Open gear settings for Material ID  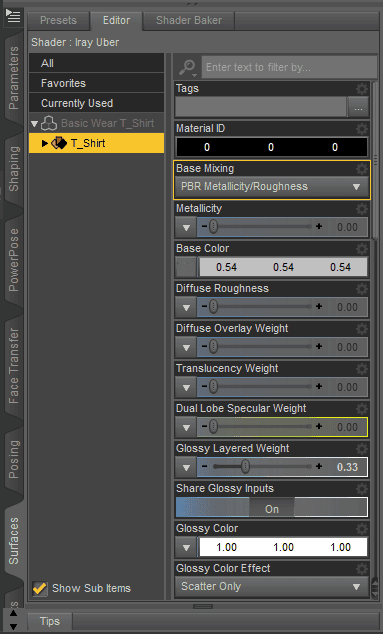[x=362, y=129]
